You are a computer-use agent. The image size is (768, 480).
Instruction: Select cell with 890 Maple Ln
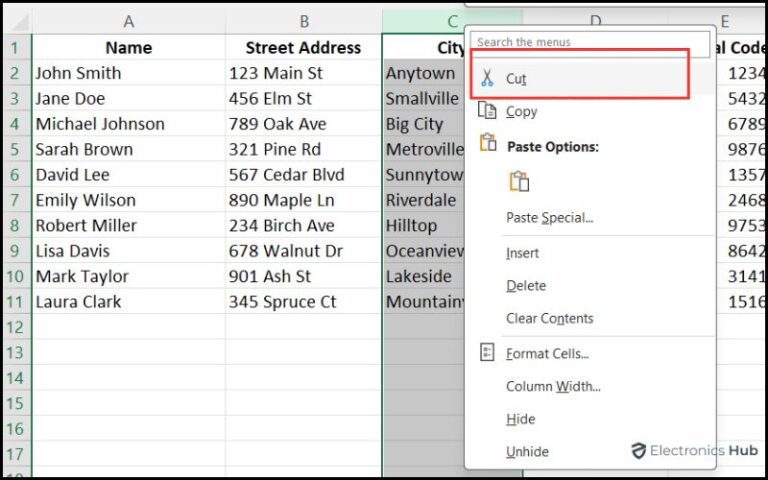point(304,200)
